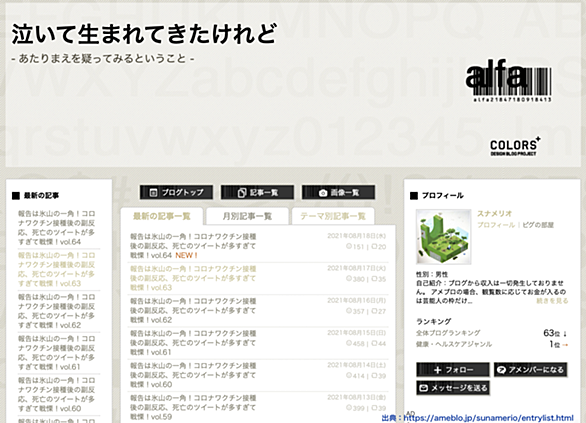
Task: Open the ameblo.jp source URL link
Action: pos(488,418)
